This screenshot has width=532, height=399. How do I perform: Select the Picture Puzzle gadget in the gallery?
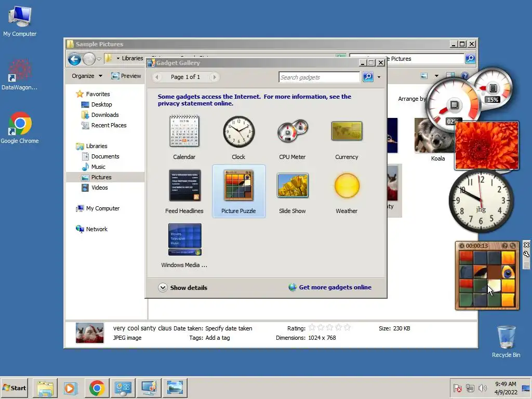coord(238,191)
